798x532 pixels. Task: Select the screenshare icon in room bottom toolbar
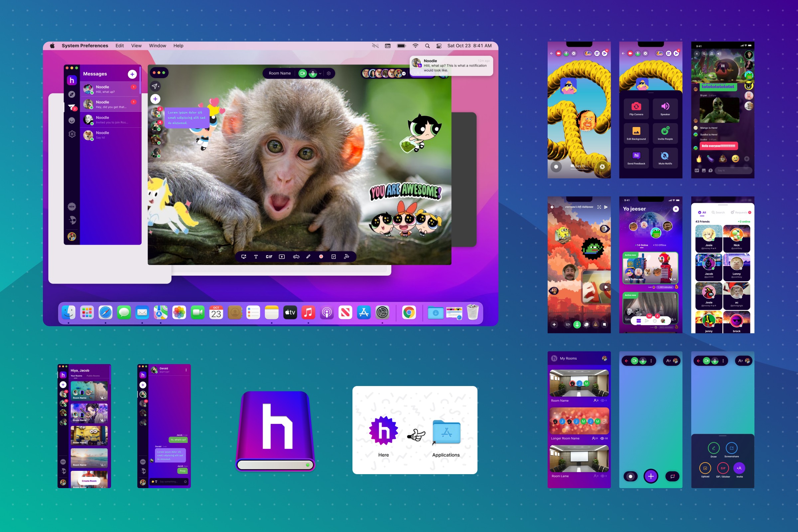tap(244, 256)
